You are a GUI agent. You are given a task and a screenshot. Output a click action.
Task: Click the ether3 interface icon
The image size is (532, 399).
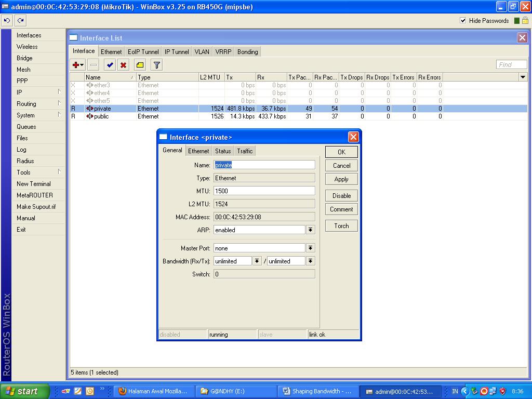click(89, 85)
